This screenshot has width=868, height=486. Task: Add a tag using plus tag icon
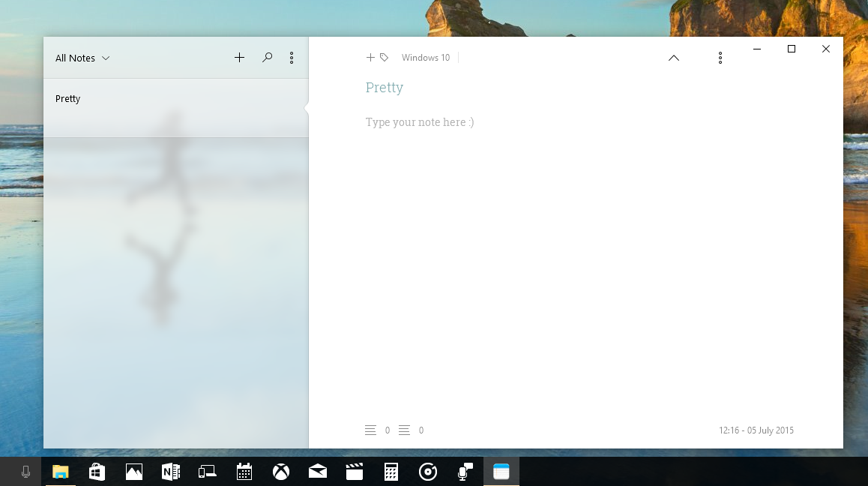click(378, 58)
